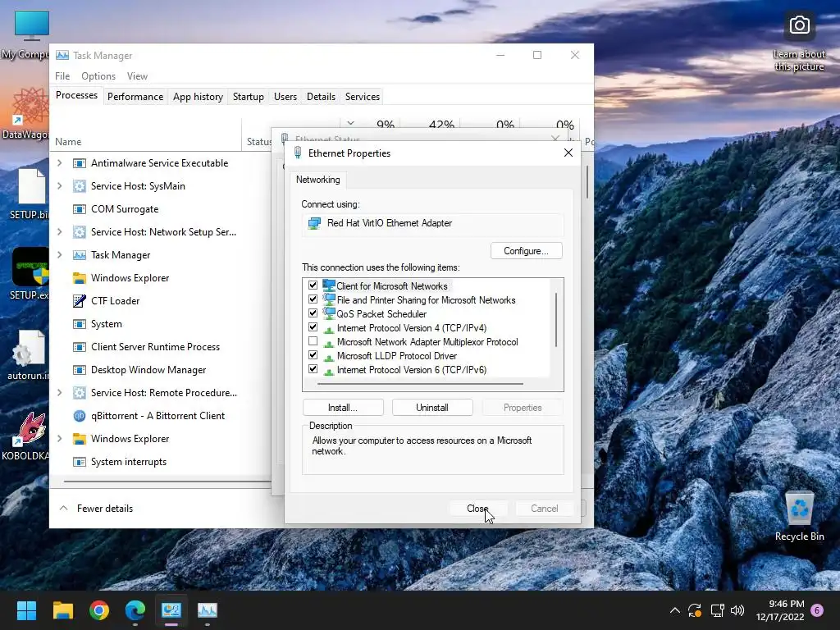Click the Red Hat VirtIO adapter icon

314,223
